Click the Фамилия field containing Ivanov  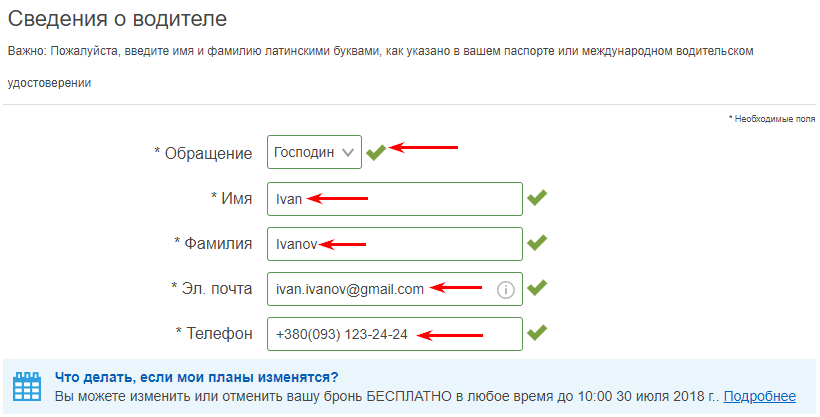[x=394, y=243]
